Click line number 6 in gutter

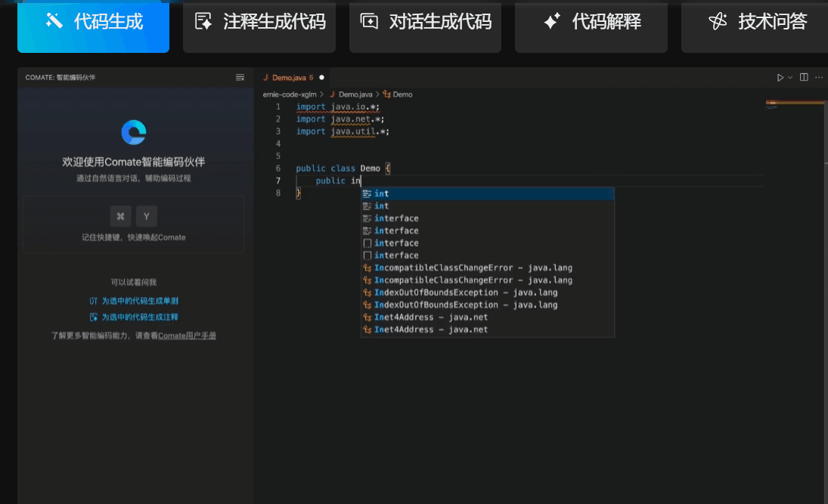(278, 169)
